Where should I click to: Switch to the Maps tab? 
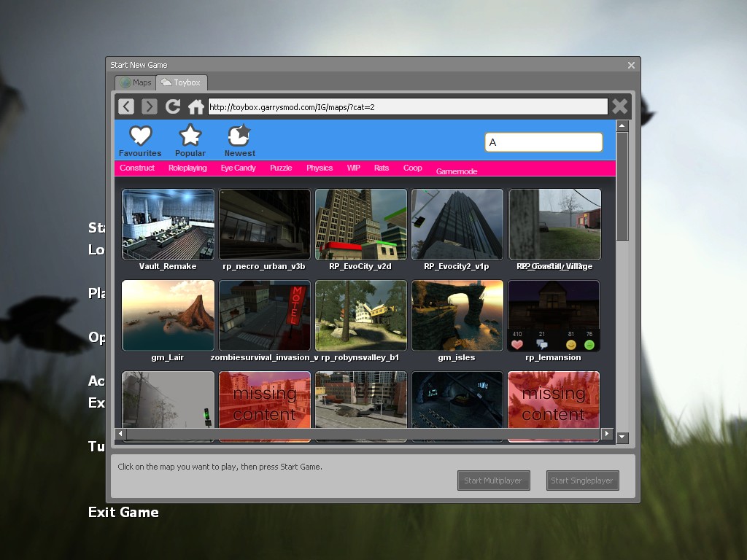[x=136, y=82]
